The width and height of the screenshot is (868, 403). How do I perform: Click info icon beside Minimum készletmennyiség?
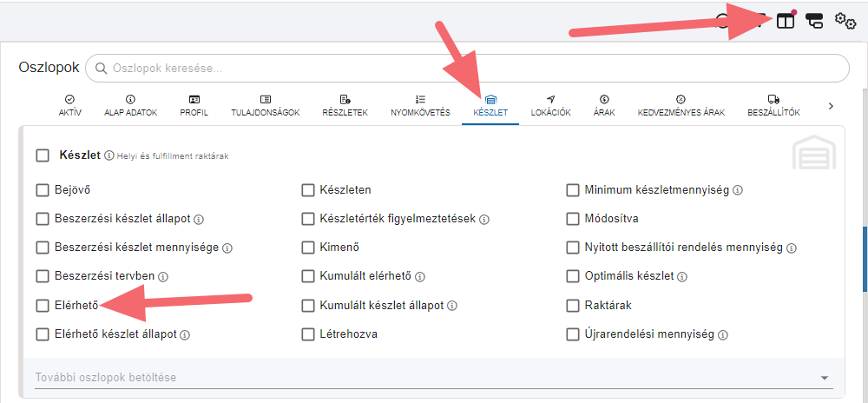coord(738,190)
